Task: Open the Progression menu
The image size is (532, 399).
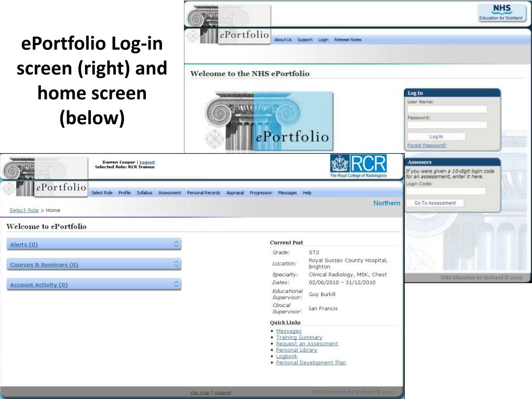Action: (261, 193)
